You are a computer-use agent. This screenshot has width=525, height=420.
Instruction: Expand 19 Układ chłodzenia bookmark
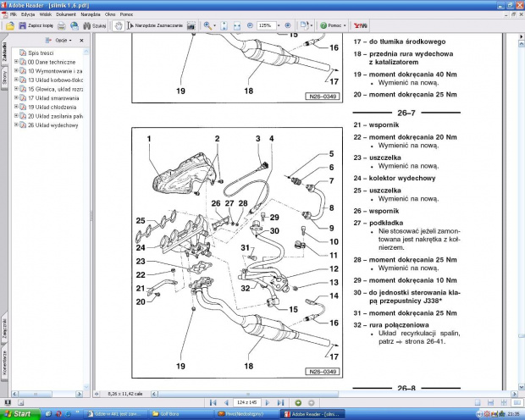(16, 107)
